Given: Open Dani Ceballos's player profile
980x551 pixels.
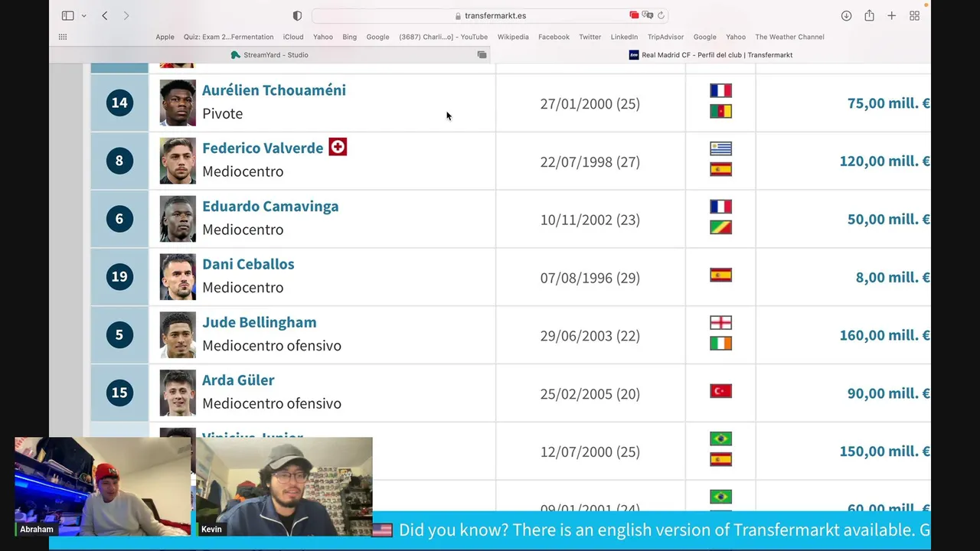Looking at the screenshot, I should [248, 264].
